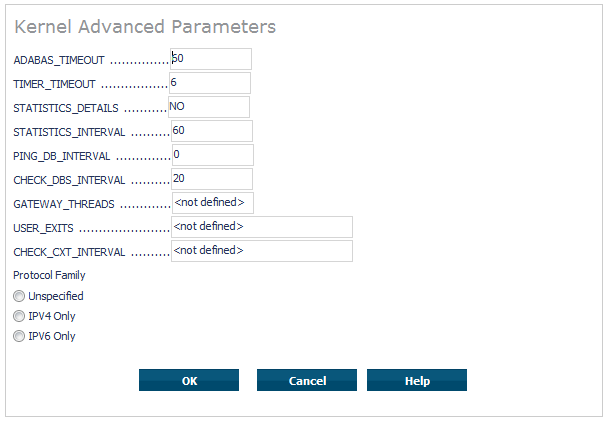
Task: Click the GATEWAY_THREADS label text
Action: pos(64,204)
